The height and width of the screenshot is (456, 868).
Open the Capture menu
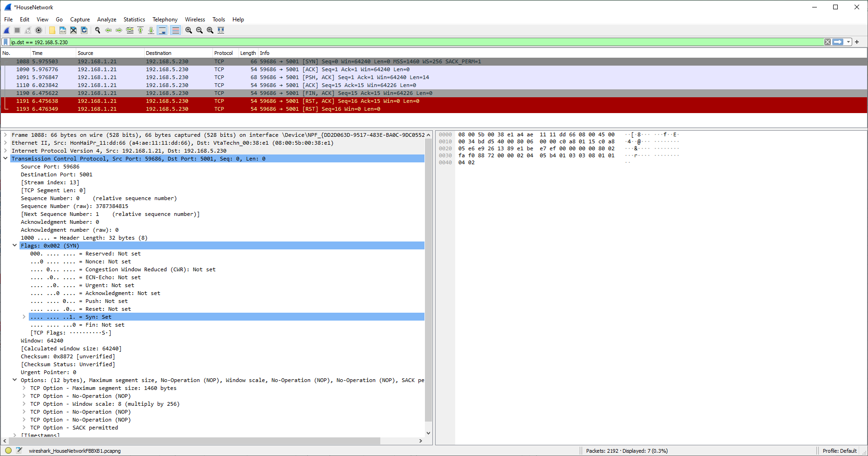[x=80, y=20]
